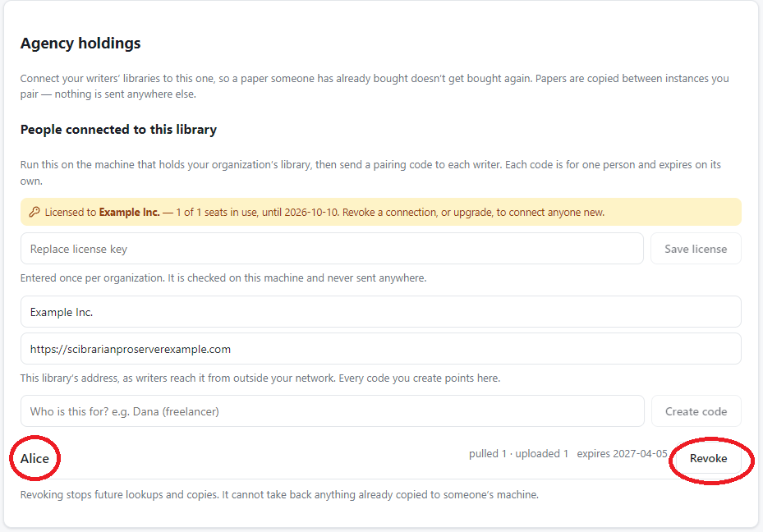The image size is (763, 532).
Task: Click the bold 'Example Inc.' in license banner
Action: 130,212
